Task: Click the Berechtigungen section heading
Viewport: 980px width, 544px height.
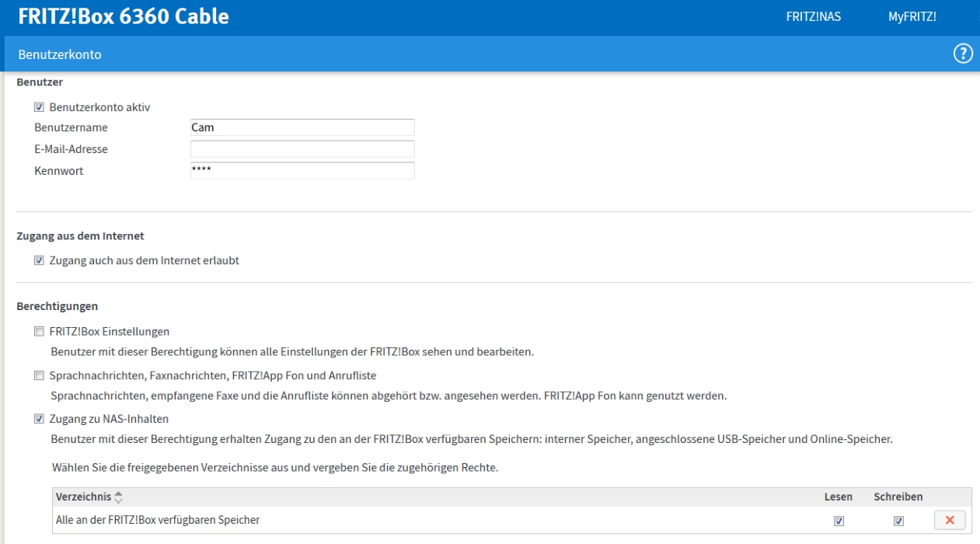Action: click(x=58, y=306)
